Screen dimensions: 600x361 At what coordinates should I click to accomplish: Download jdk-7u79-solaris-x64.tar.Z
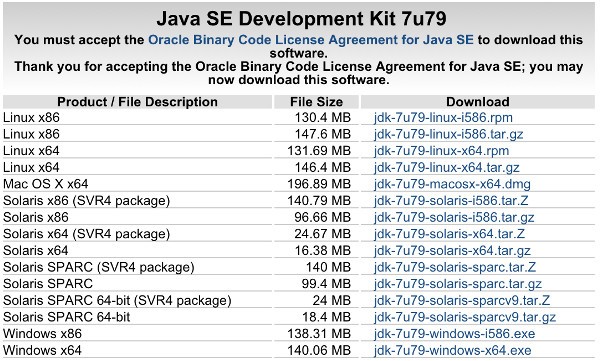pos(449,234)
